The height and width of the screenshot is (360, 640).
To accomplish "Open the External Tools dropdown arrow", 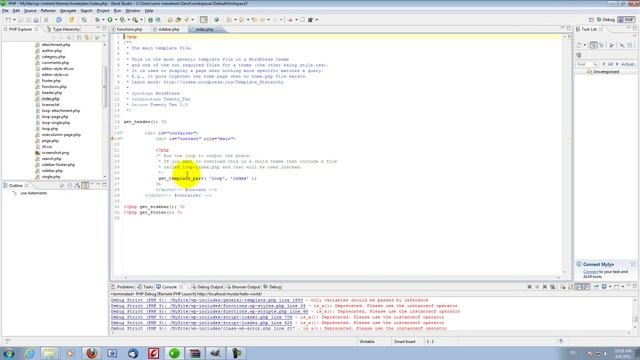I will (141, 20).
